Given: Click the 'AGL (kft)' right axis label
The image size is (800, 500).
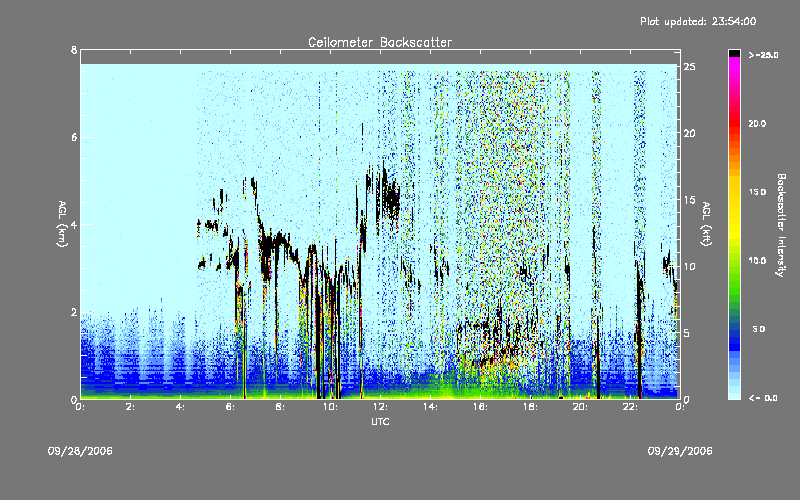Looking at the screenshot, I should click(706, 224).
